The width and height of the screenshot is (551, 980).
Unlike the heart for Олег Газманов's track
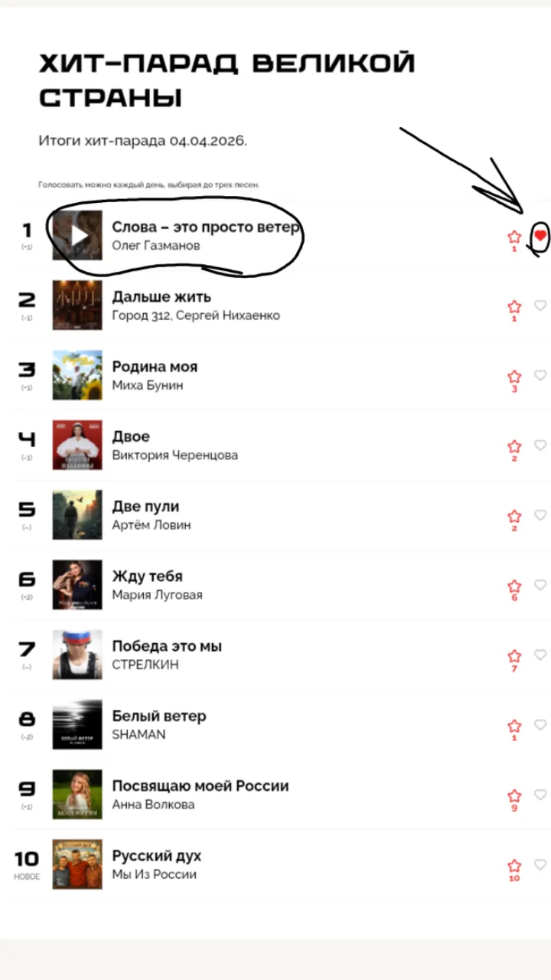pos(540,235)
